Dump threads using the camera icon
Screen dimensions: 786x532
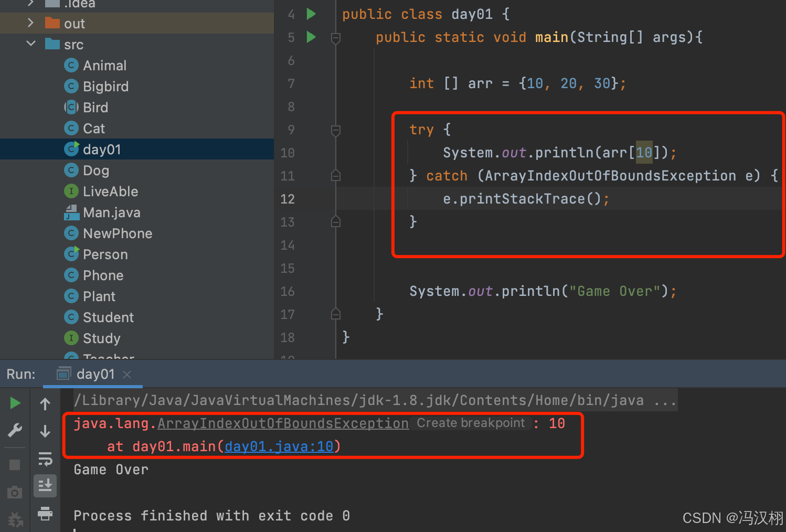pyautogui.click(x=15, y=493)
